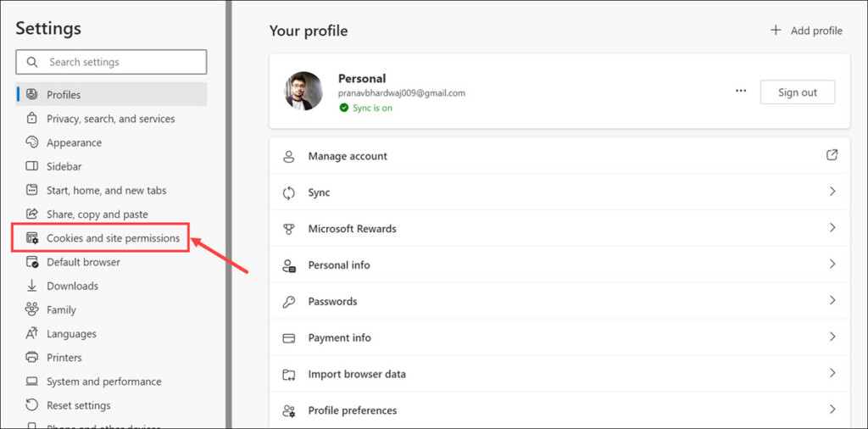
Task: Click the Appearance palette icon
Action: 32,142
